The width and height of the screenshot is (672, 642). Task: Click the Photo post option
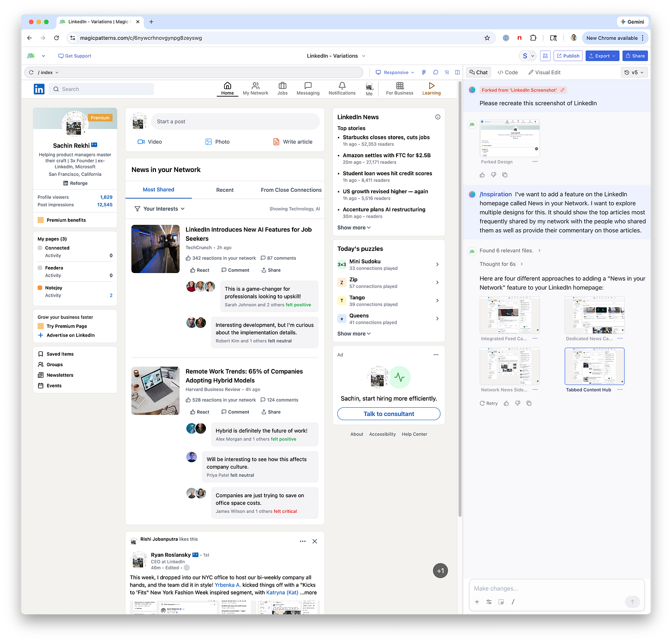[217, 142]
